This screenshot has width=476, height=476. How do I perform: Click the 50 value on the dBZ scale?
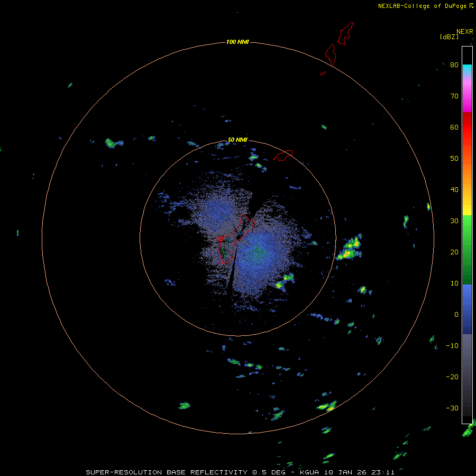(x=454, y=159)
